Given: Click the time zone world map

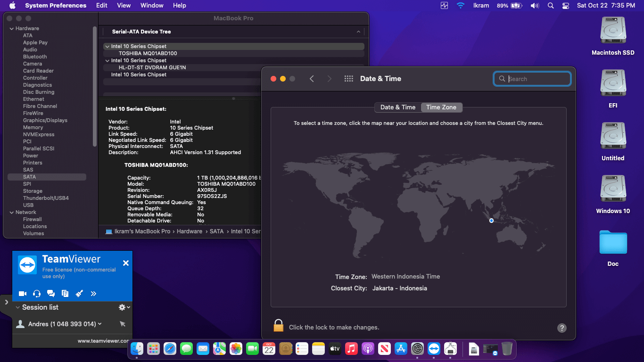Looking at the screenshot, I should [419, 206].
